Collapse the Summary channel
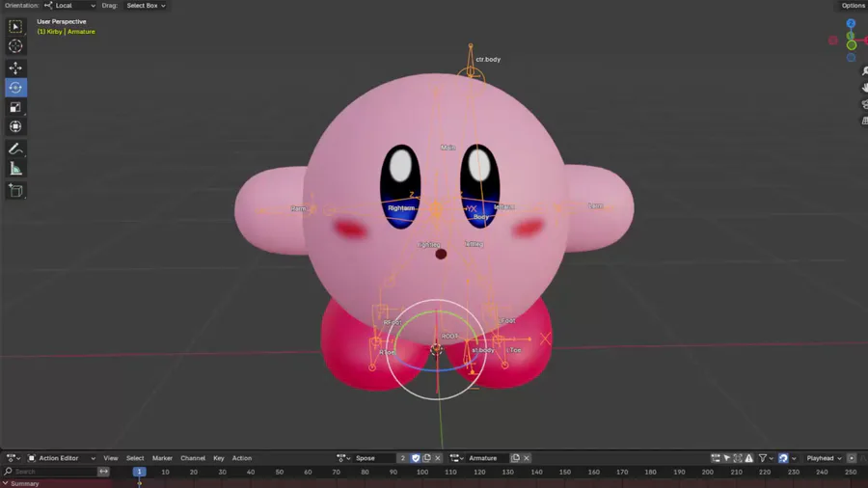The height and width of the screenshot is (488, 868). point(5,483)
